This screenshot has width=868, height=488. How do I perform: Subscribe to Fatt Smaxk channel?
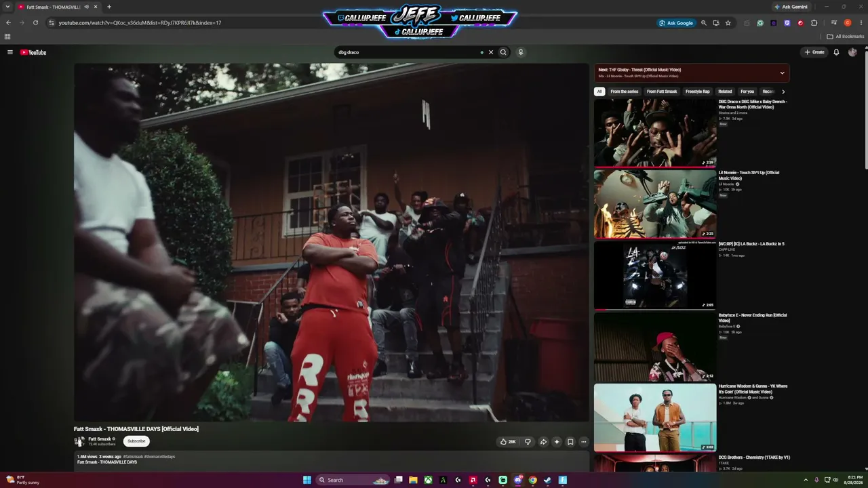pyautogui.click(x=136, y=441)
